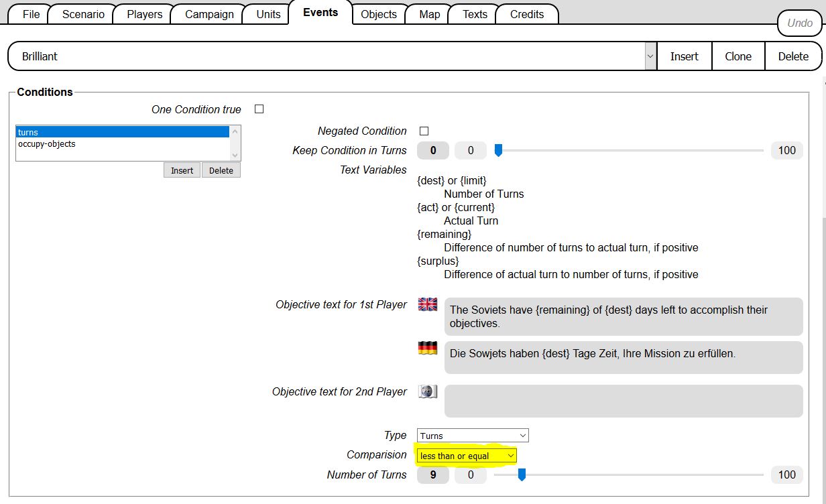Open the Credits tab
The image size is (826, 504).
tap(527, 14)
